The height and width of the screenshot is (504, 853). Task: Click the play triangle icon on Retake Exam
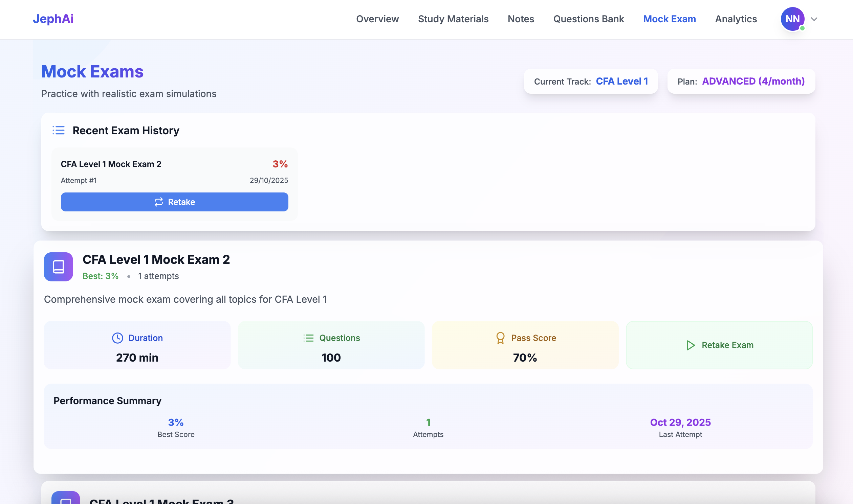tap(691, 345)
